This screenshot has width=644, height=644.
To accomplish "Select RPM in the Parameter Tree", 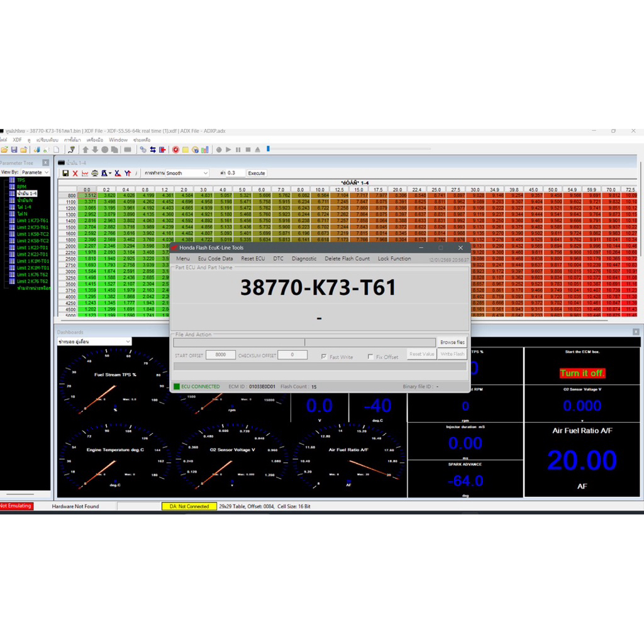I will pos(21,187).
